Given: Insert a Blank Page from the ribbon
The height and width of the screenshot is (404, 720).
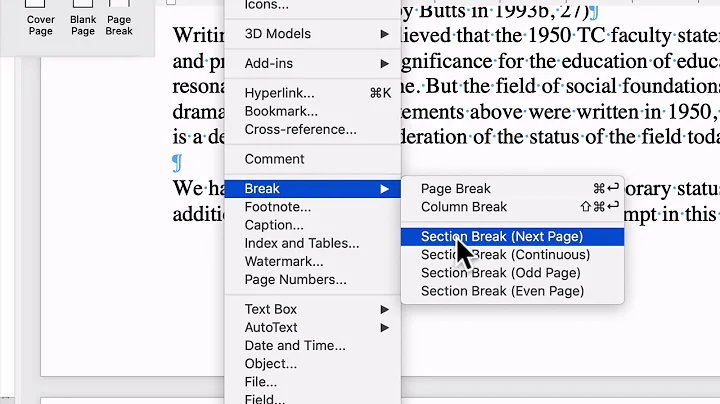Looking at the screenshot, I should point(83,19).
